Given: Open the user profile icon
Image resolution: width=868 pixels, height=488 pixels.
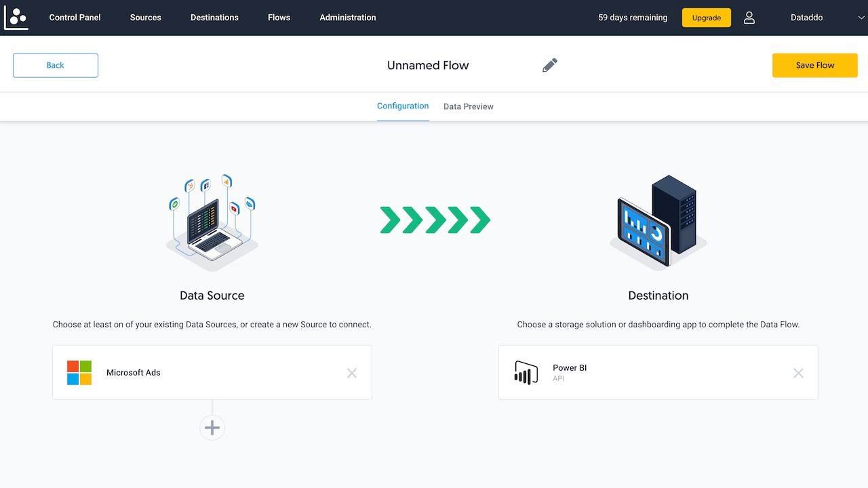Looking at the screenshot, I should pyautogui.click(x=749, y=18).
